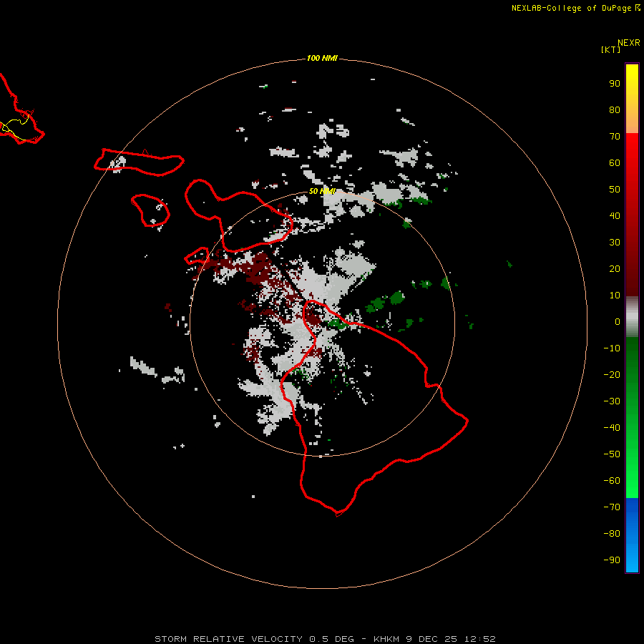Click the -40 value on velocity scale
Screen dimensions: 644x644
[612, 428]
